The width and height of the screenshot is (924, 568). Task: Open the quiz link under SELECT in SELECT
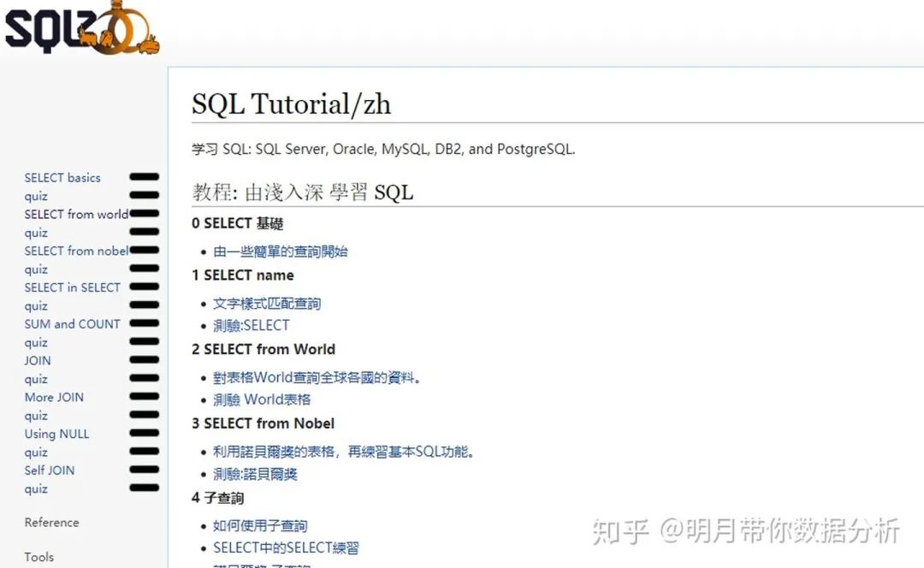pos(36,305)
